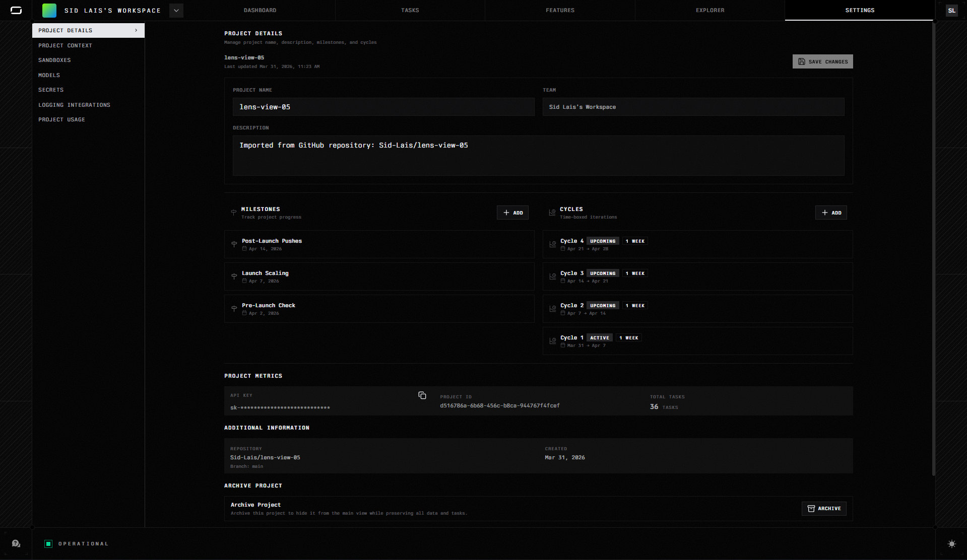Click the Save Changes button
This screenshot has height=560, width=967.
[x=822, y=61]
